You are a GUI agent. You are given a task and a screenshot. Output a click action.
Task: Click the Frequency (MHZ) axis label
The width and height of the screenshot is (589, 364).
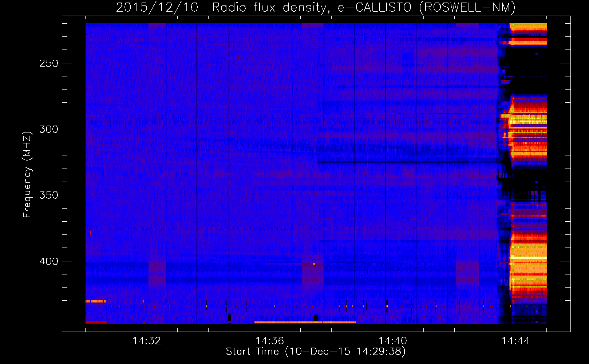click(x=27, y=174)
